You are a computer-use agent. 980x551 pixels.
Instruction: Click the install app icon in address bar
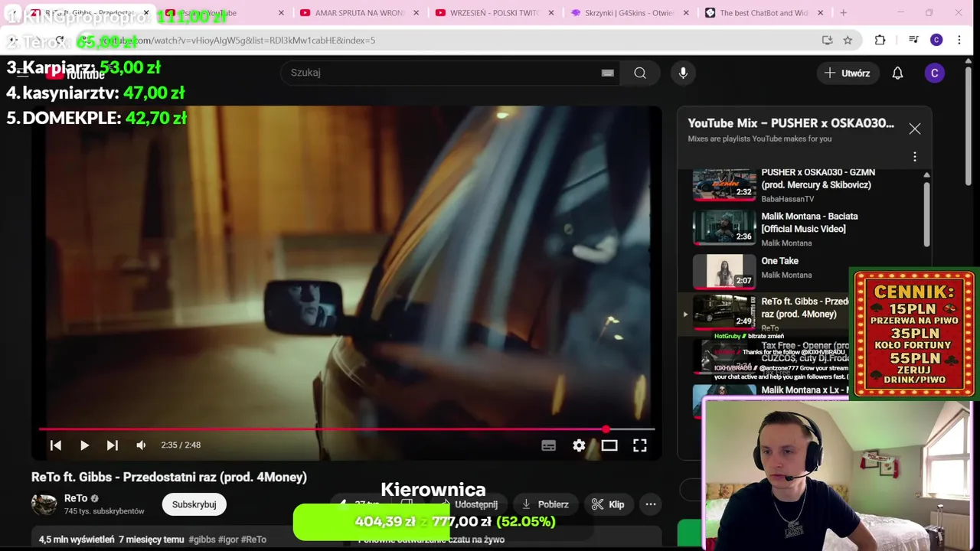tap(827, 40)
